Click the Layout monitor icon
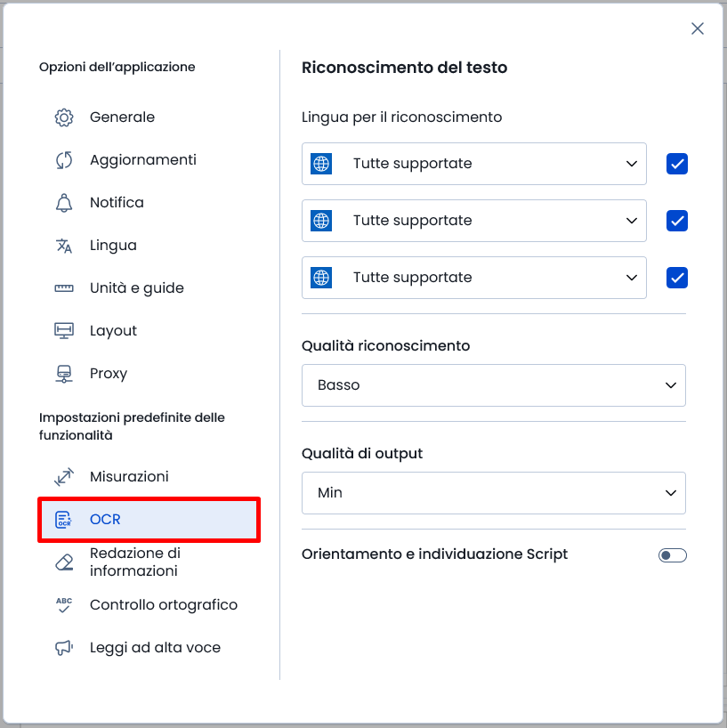Viewport: 727px width, 728px height. pos(64,331)
